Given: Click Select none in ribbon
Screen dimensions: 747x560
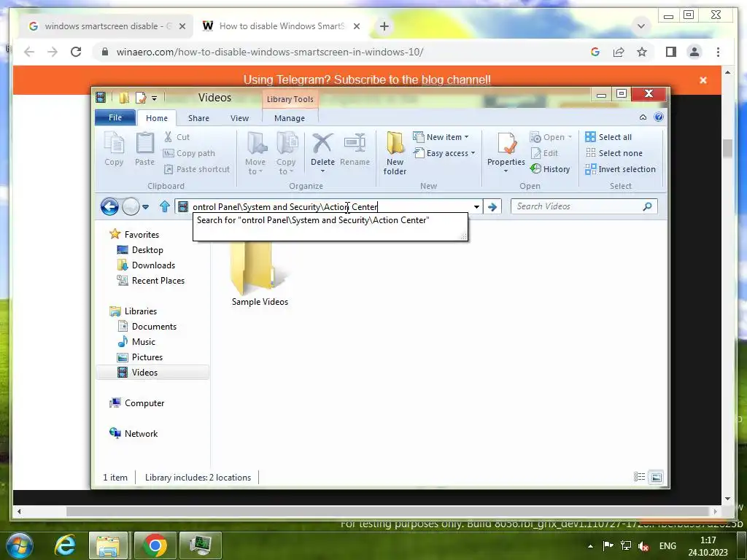Looking at the screenshot, I should tap(614, 153).
